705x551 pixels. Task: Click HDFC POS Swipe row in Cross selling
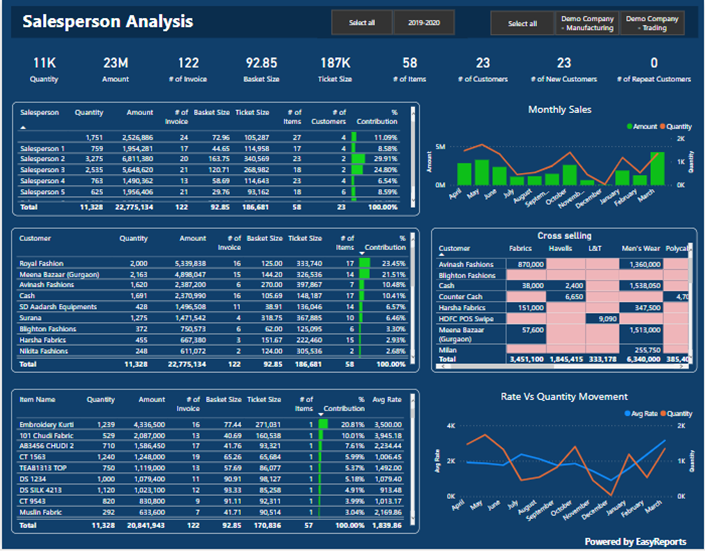[562, 319]
